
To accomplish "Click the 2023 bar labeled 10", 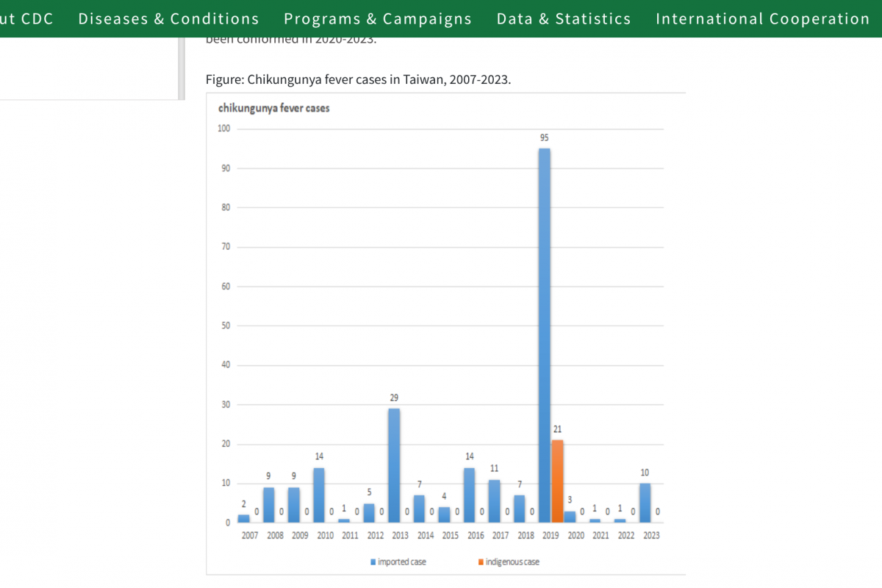I will click(645, 503).
